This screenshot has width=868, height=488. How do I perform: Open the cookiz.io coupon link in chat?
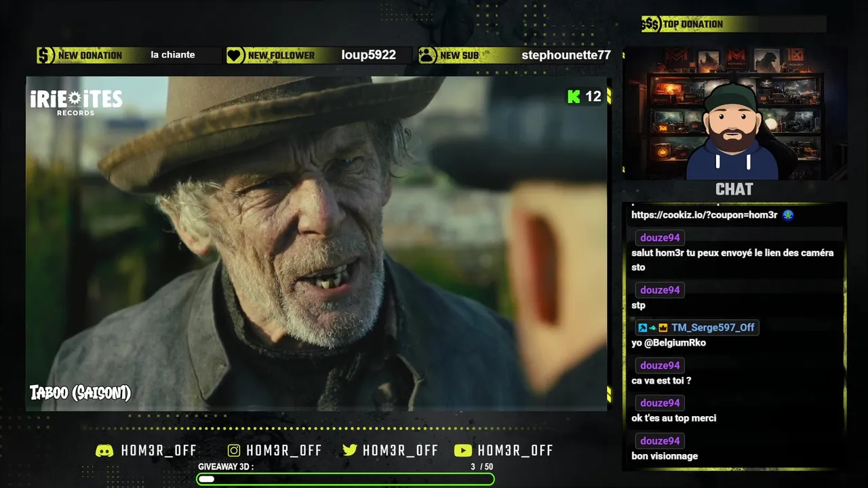pyautogui.click(x=704, y=215)
